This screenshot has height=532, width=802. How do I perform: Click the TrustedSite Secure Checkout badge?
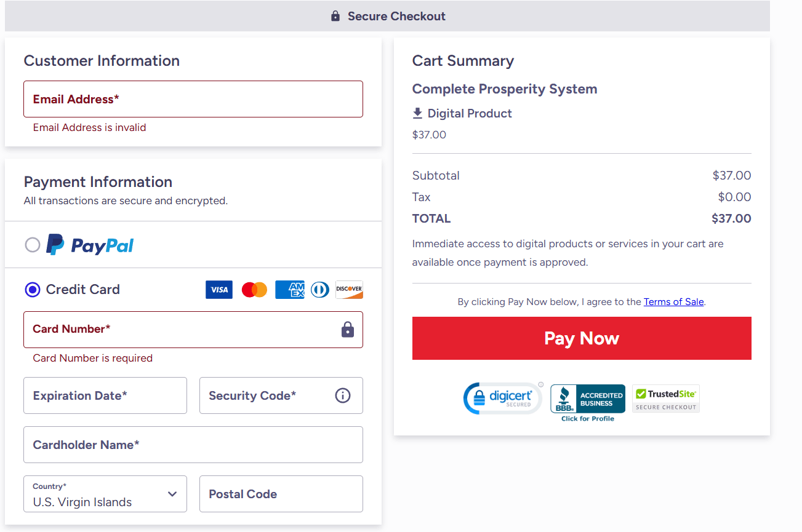click(666, 399)
